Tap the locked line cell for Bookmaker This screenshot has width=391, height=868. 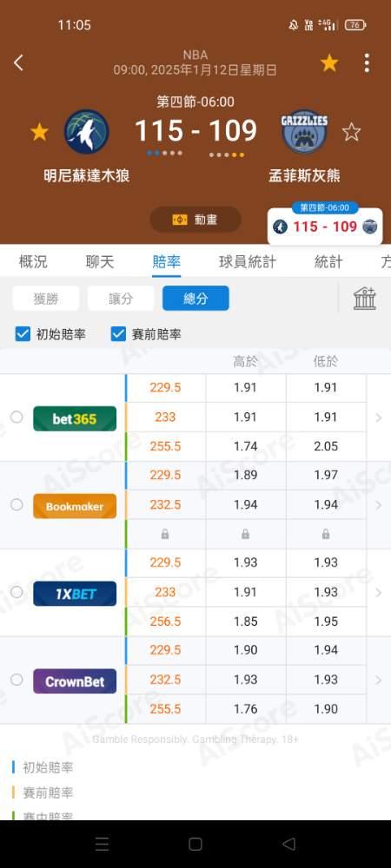(165, 534)
